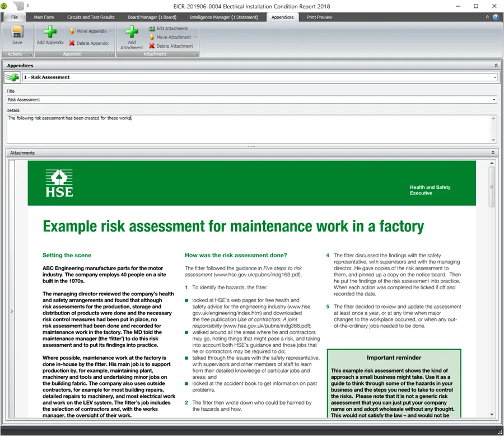Collapse the Attachments panel using its chevron
The image size is (504, 436).
click(x=492, y=152)
